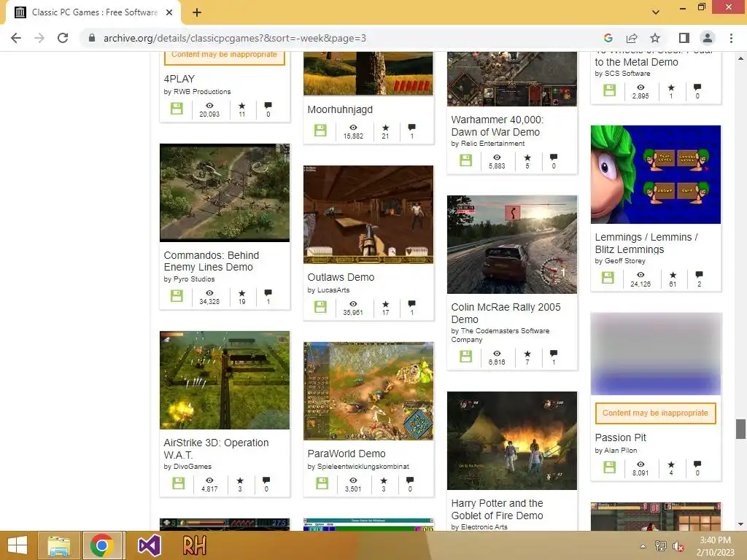Screen dimensions: 747x560
Task: Click the AirStrike 3D helicopter thumbnail
Action: coord(225,380)
